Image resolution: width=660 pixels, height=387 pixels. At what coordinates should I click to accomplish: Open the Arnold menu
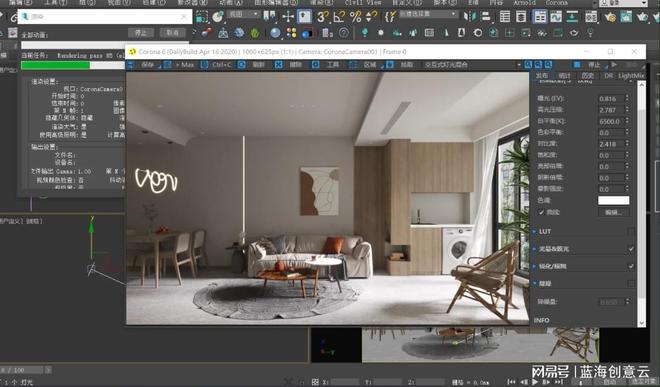click(524, 3)
